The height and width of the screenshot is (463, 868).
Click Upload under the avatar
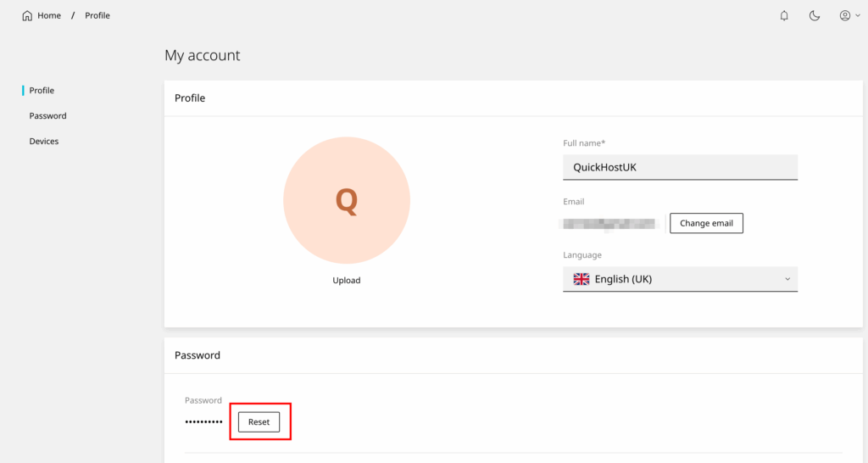[347, 280]
